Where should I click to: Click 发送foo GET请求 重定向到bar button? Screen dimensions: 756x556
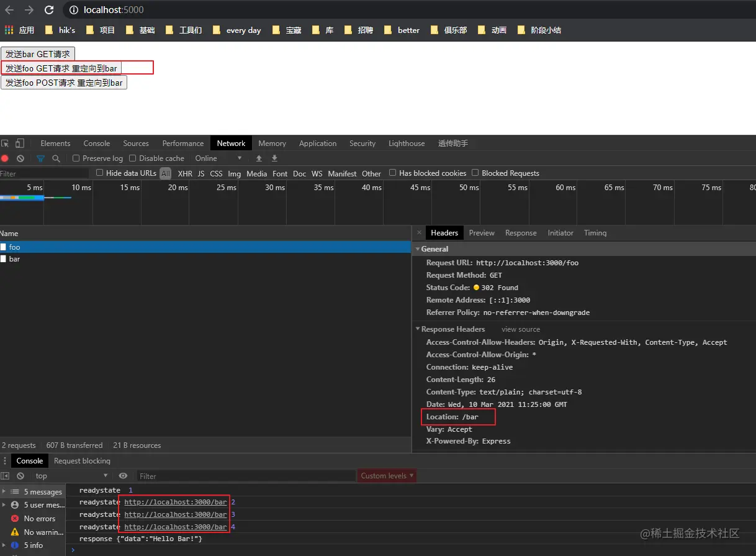pyautogui.click(x=61, y=68)
